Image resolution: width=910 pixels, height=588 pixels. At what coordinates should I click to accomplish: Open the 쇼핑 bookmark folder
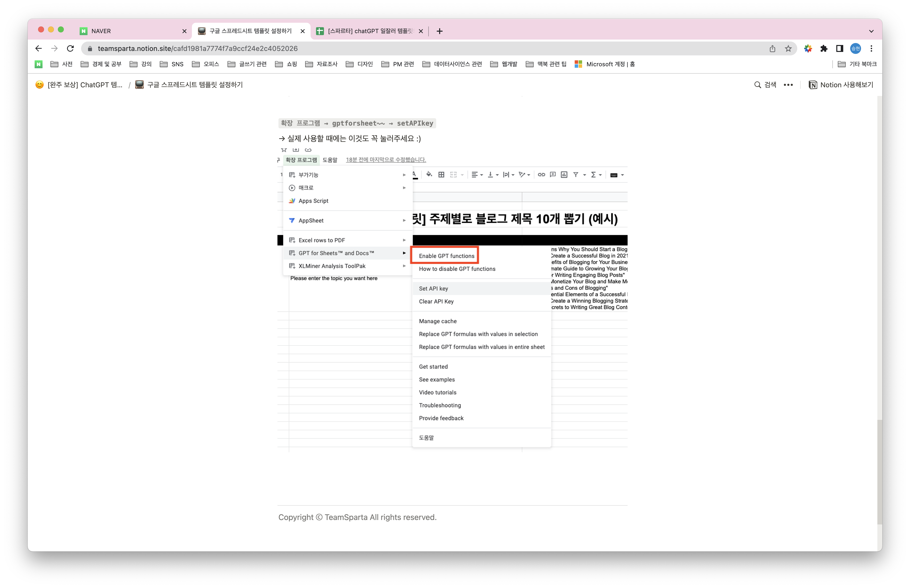click(286, 64)
